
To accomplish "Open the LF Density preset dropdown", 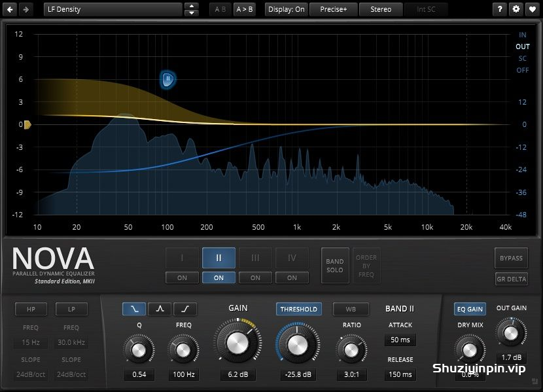I will [113, 9].
